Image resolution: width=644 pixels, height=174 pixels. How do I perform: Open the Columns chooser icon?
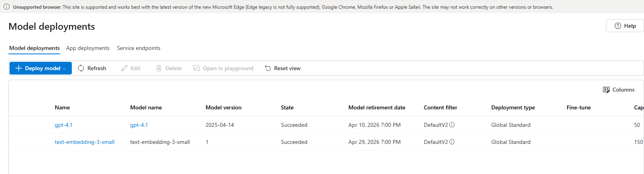click(x=606, y=90)
